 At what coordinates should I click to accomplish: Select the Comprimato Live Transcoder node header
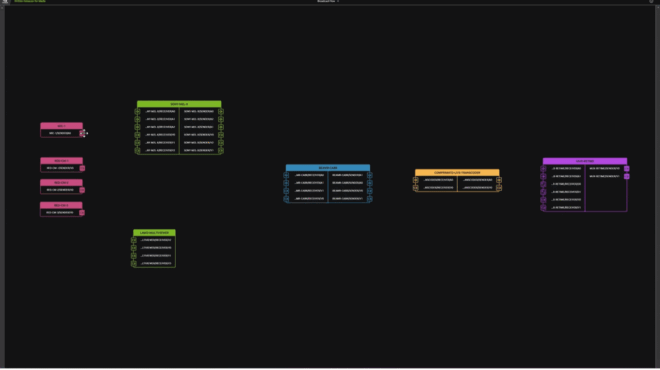point(457,173)
